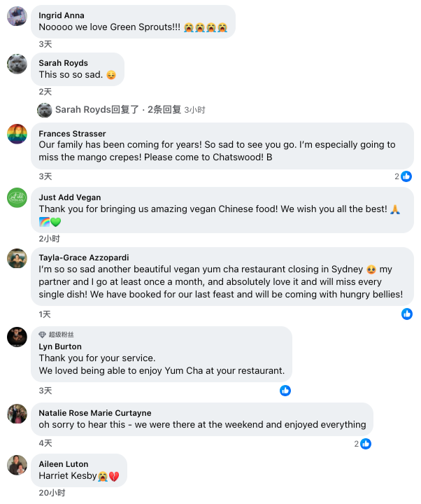Click like reaction on Frances Strasser's comment

click(406, 176)
